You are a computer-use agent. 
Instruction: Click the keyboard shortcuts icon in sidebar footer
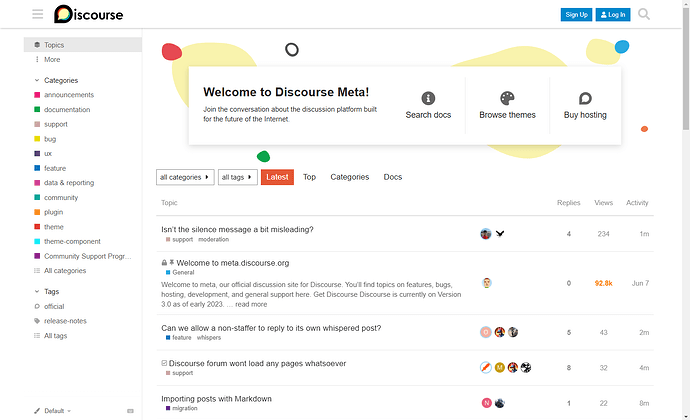pos(130,411)
